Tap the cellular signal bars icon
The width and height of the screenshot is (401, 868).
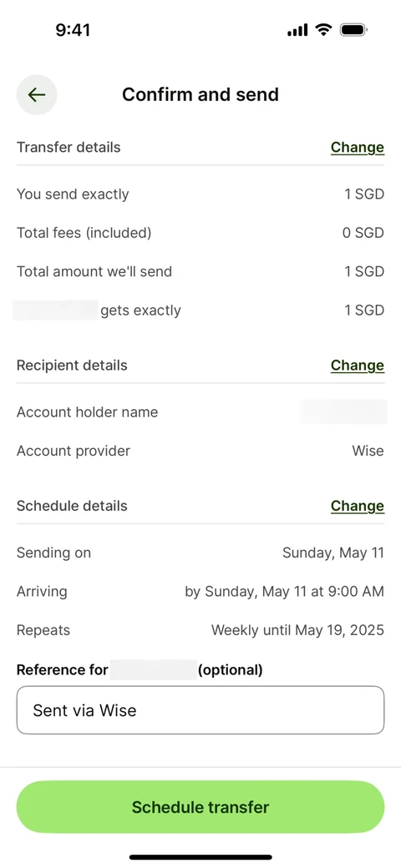tap(297, 30)
